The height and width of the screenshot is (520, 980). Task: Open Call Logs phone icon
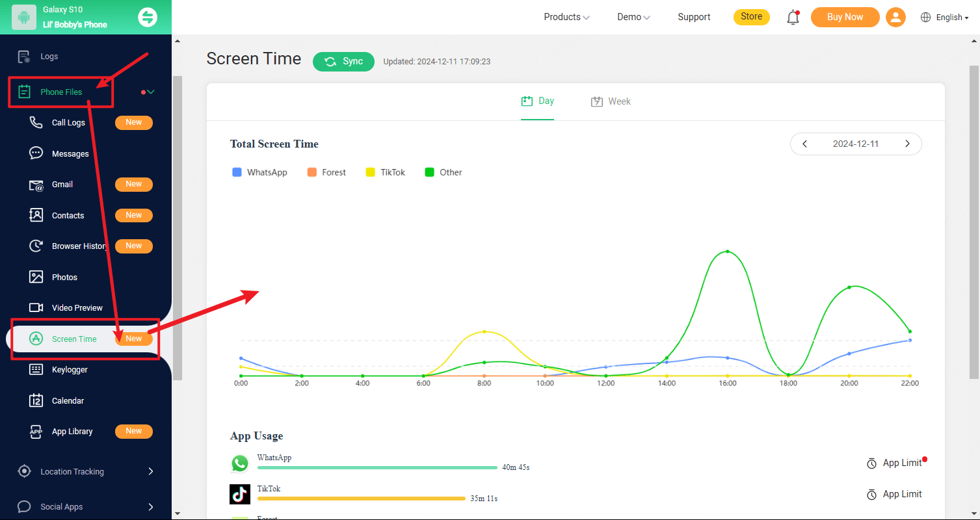click(36, 122)
